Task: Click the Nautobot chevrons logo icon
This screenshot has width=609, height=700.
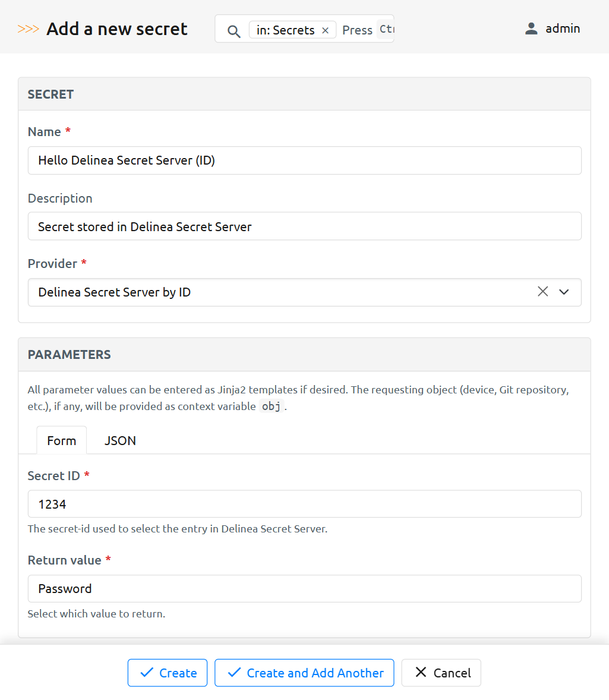Action: [x=28, y=29]
